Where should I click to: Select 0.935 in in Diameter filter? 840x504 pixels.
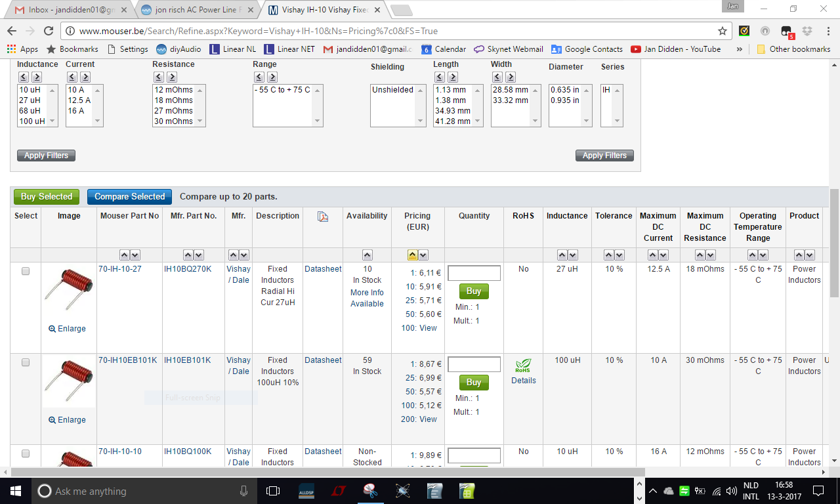point(565,100)
